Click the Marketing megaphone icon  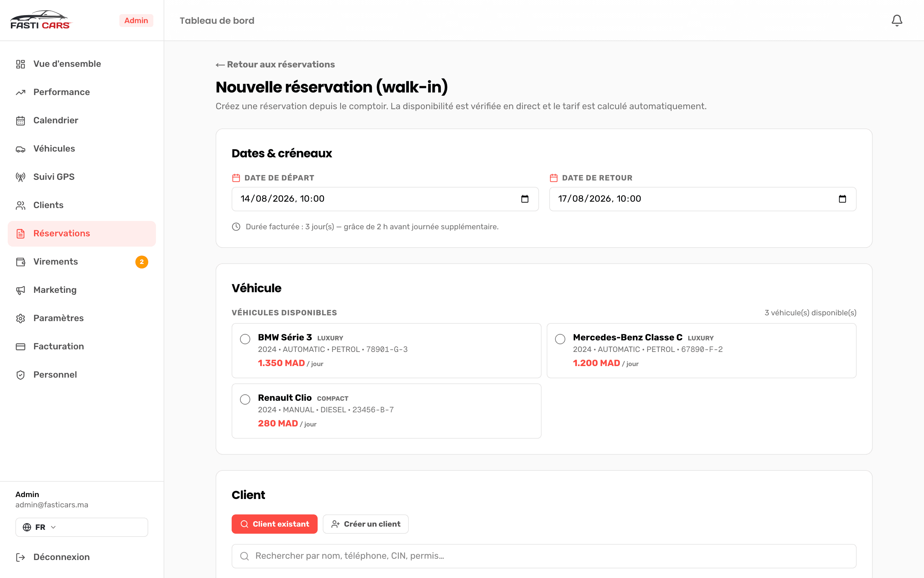(21, 290)
